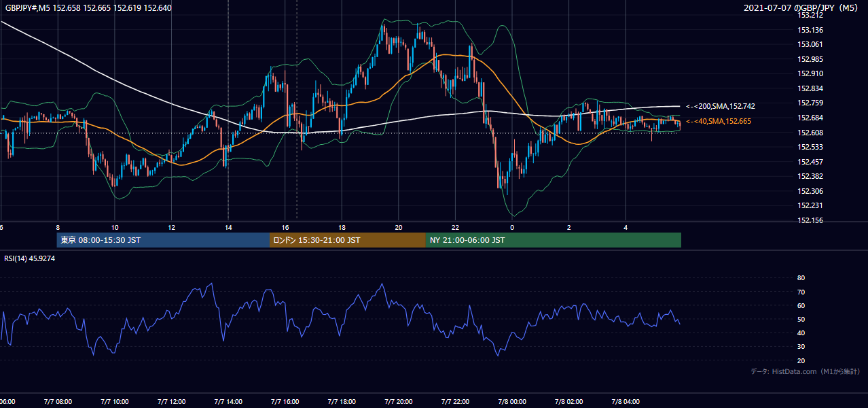This screenshot has height=408, width=868.
Task: Click bottom axis label 7/7 22:00
Action: coord(456,402)
